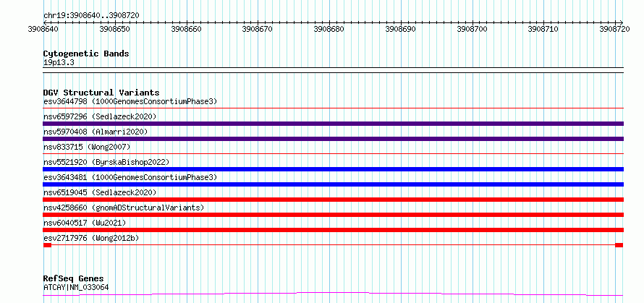The height and width of the screenshot is (303, 644).
Task: Select the RefSeq Genes track title
Action: [x=73, y=279]
